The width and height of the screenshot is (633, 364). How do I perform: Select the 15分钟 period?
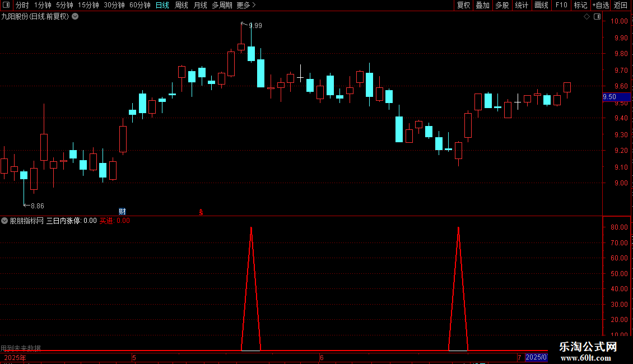point(89,5)
